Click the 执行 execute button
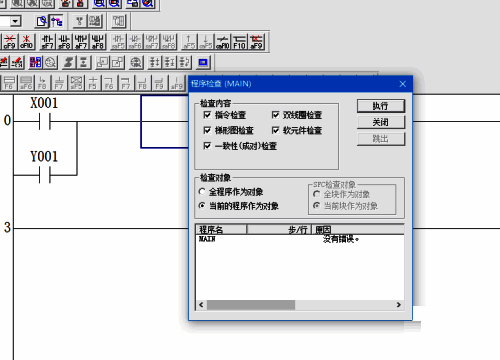 pyautogui.click(x=381, y=106)
